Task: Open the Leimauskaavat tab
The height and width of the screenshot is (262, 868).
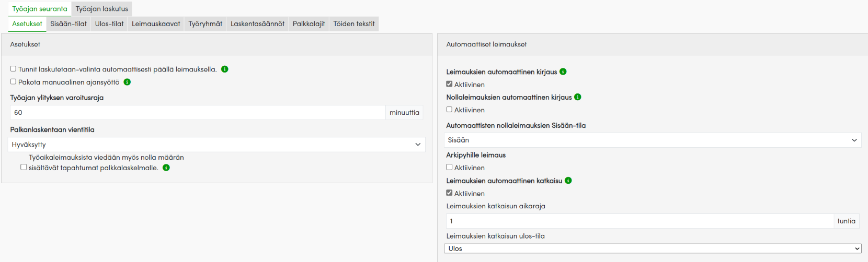Action: (x=156, y=24)
